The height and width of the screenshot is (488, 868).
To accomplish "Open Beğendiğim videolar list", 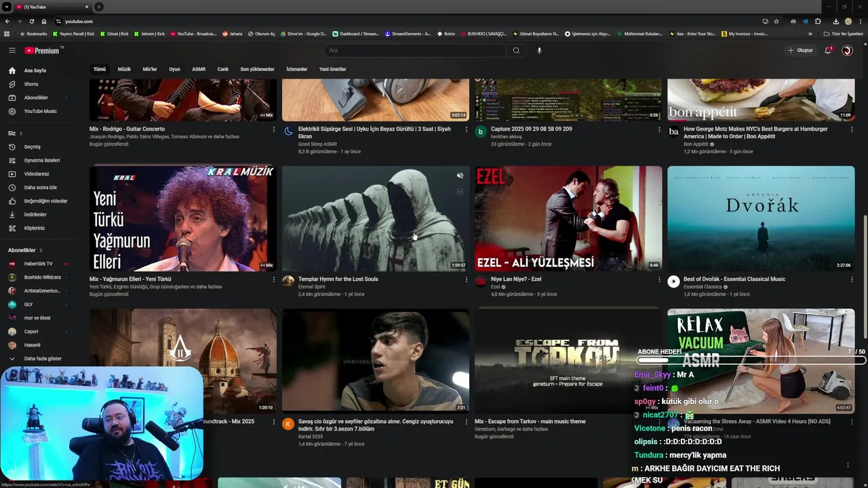I will (x=45, y=201).
